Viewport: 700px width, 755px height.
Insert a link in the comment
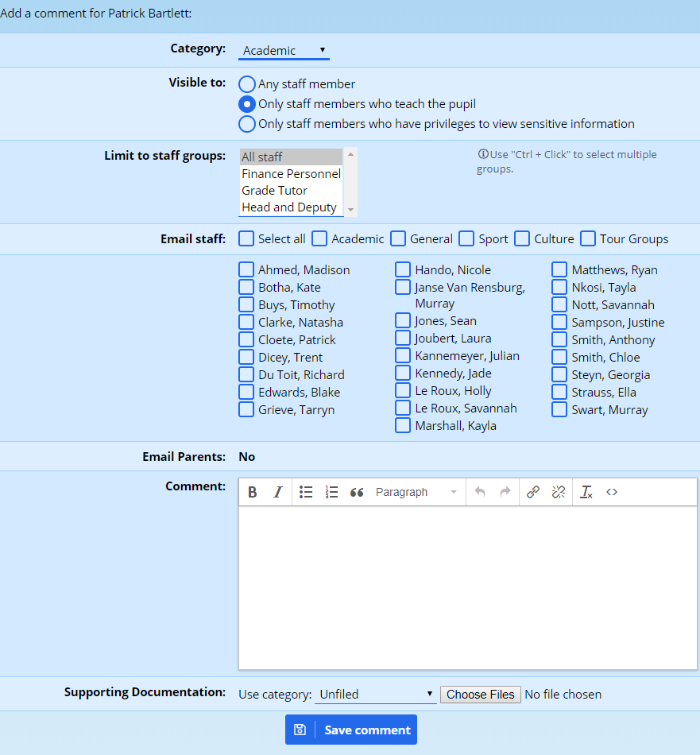[x=533, y=492]
